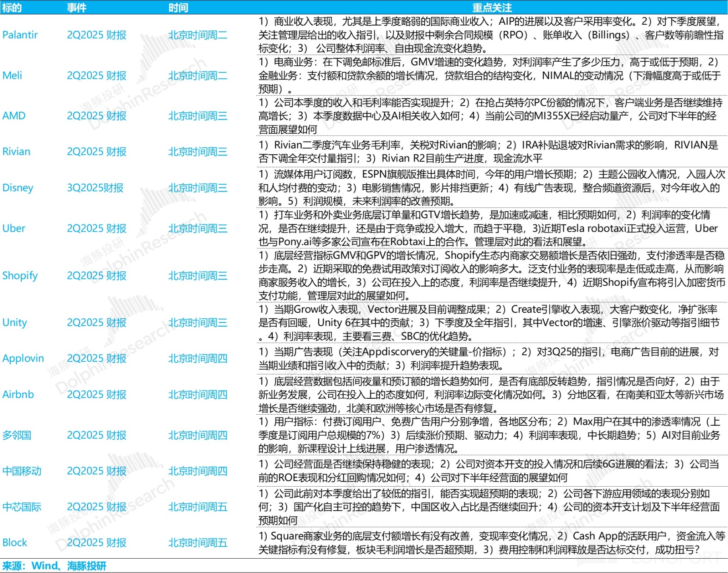Screen dimensions: 728x573
Task: Click Uber's focus notes about 打车业务和外卖业务
Action: [488, 228]
